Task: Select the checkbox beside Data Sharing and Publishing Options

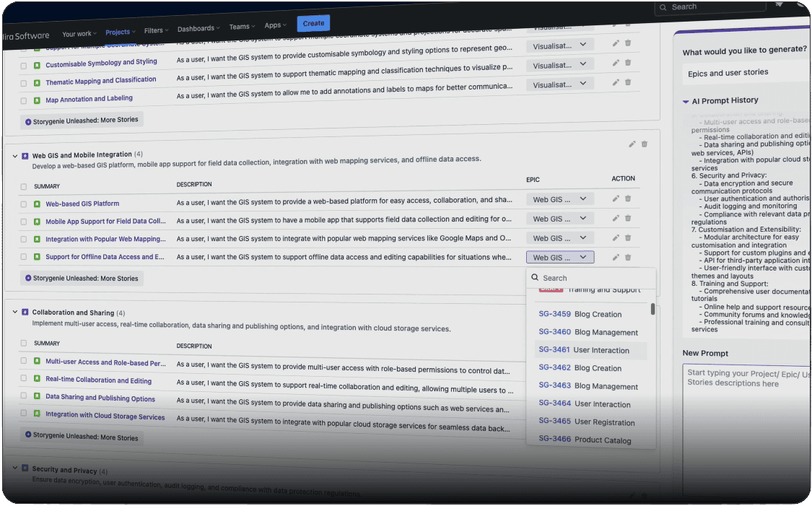Action: pyautogui.click(x=23, y=398)
